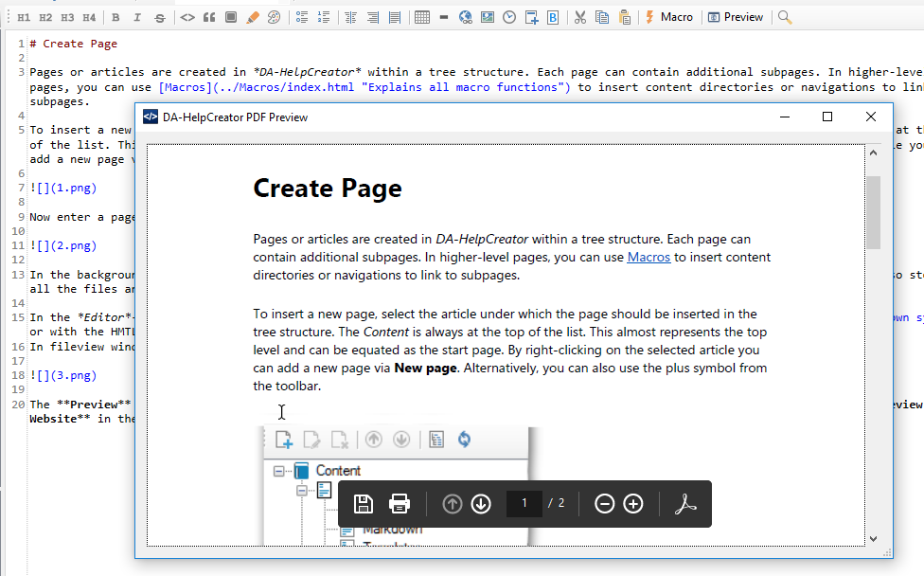Image resolution: width=924 pixels, height=576 pixels.
Task: Insert a hyperlink with globe icon
Action: tap(466, 18)
